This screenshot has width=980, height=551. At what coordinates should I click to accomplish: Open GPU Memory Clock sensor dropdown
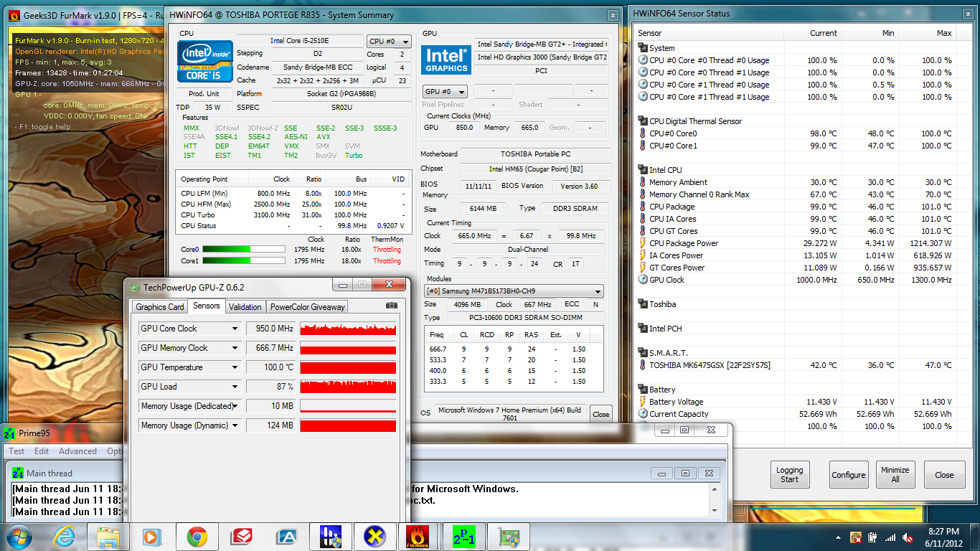click(x=234, y=348)
